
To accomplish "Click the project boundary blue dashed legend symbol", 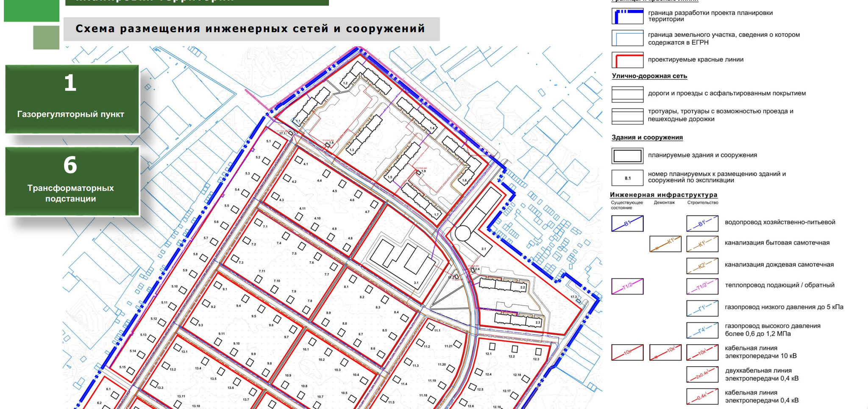I will [627, 16].
